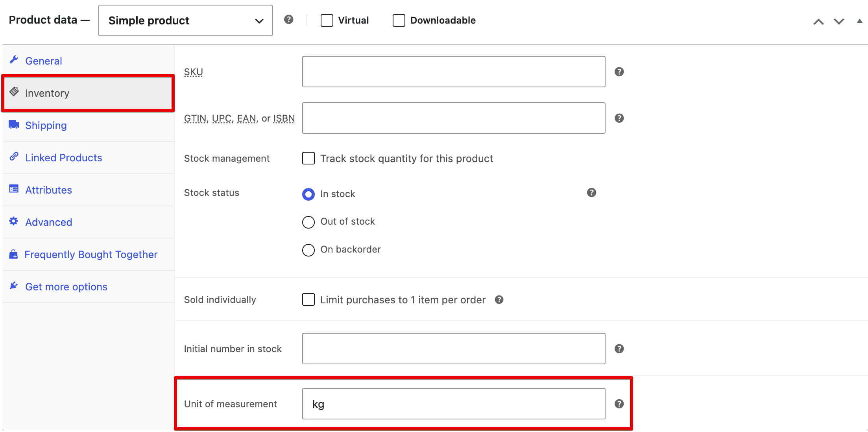Click the Sold individually label text

(220, 300)
